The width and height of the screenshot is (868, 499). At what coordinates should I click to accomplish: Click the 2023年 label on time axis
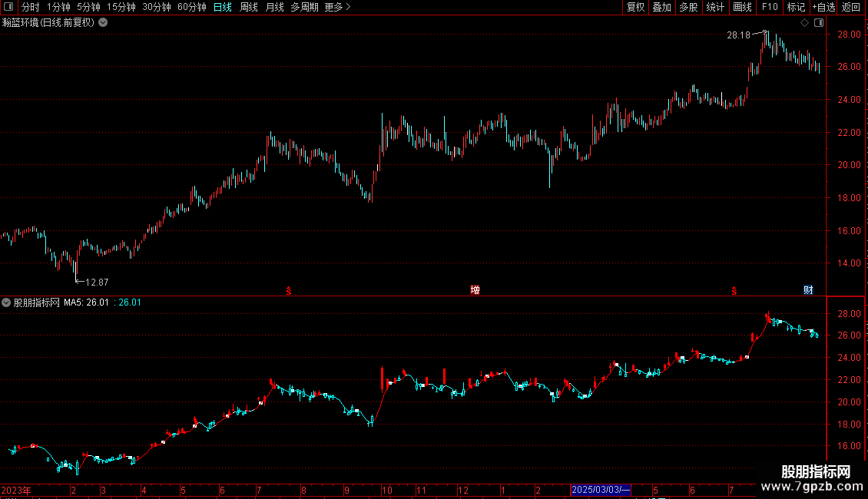point(16,490)
